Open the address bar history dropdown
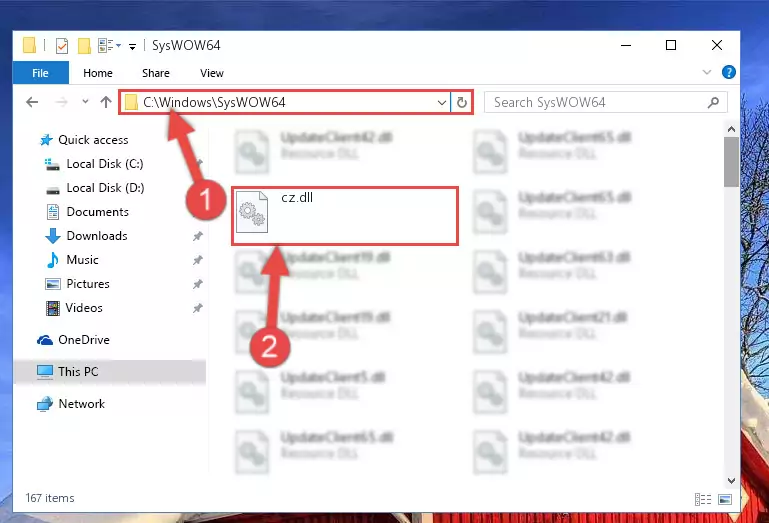 coord(441,103)
